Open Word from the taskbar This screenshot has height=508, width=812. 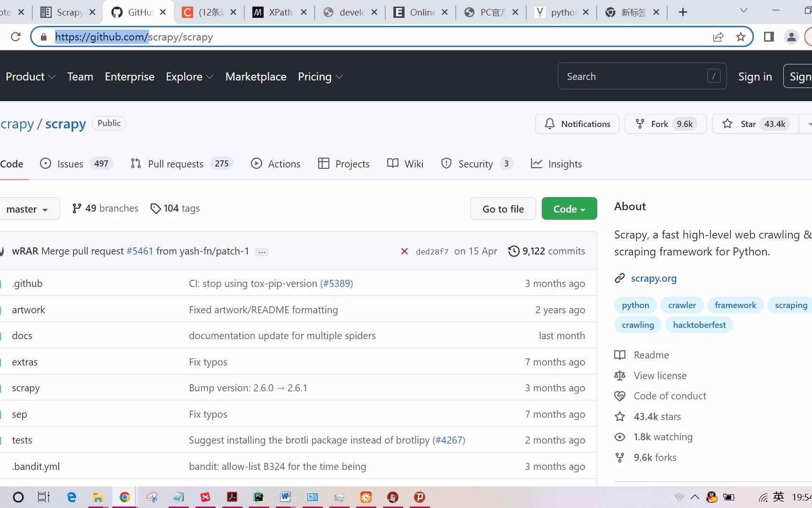coord(285,497)
